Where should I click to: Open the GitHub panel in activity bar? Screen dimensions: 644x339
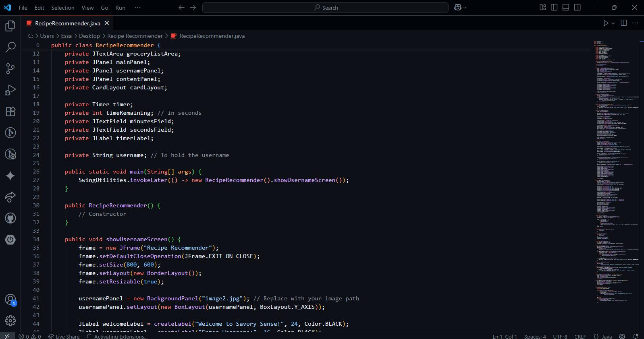tap(10, 218)
